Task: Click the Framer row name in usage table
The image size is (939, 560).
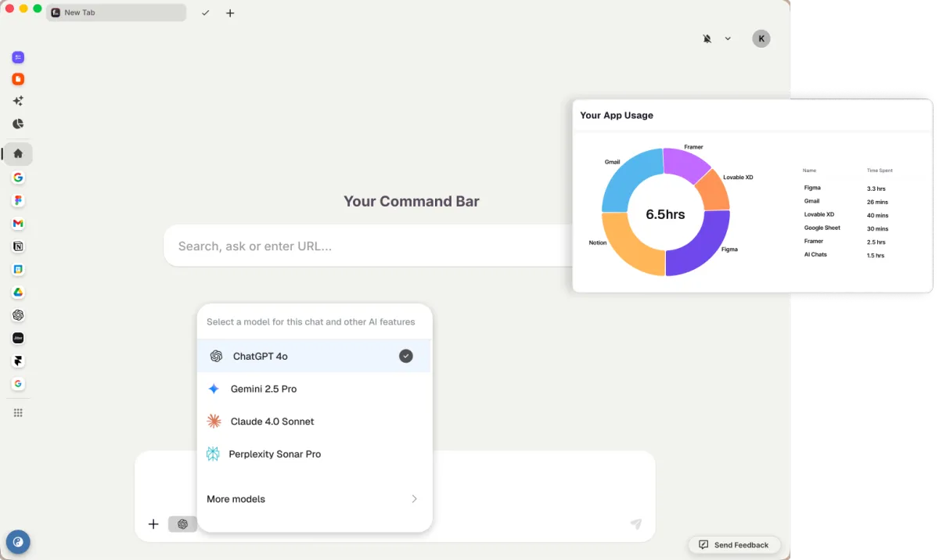Action: coord(814,241)
